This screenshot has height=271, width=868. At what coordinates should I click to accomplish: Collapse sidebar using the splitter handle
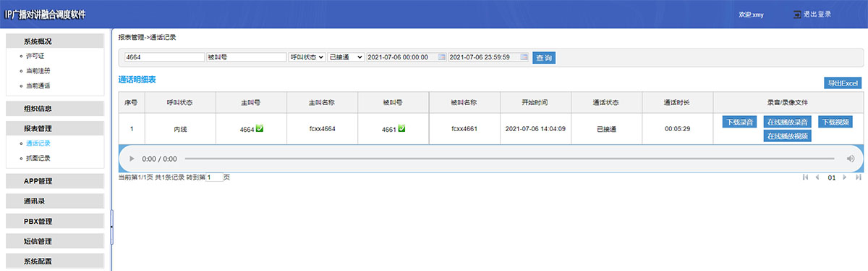point(111,228)
